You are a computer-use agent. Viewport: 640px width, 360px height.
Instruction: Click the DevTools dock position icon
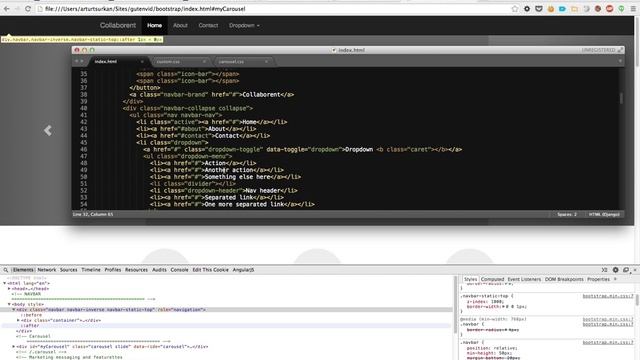pyautogui.click(x=626, y=270)
